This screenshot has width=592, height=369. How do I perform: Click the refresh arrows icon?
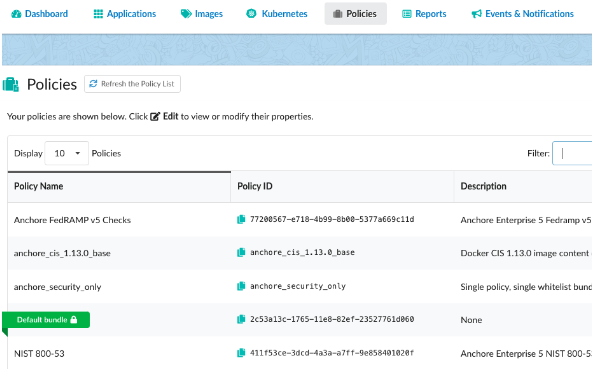93,84
